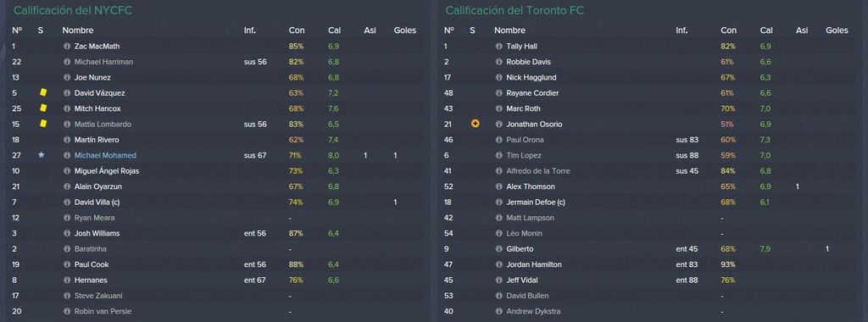Click info icon next to David Villa
The width and height of the screenshot is (868, 322).
click(x=67, y=203)
